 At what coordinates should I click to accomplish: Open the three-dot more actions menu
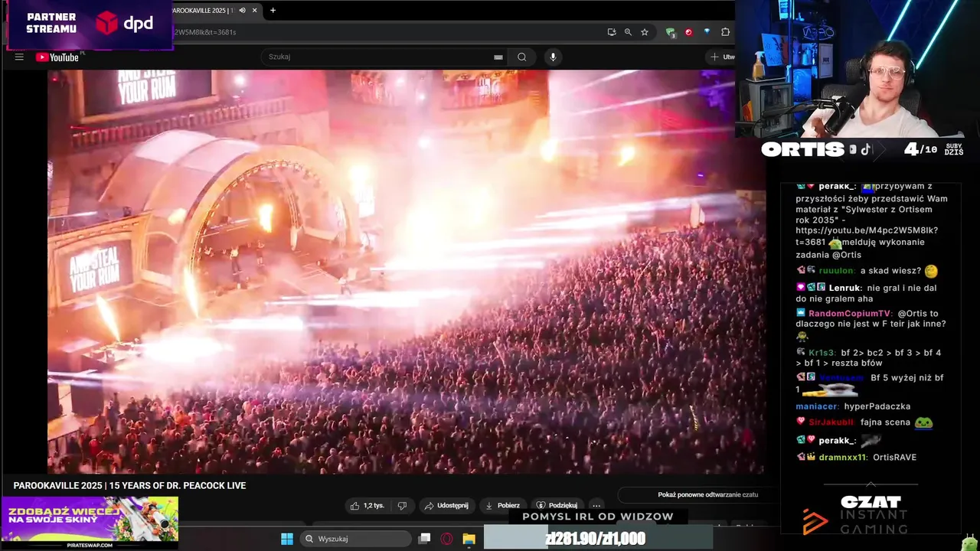596,505
